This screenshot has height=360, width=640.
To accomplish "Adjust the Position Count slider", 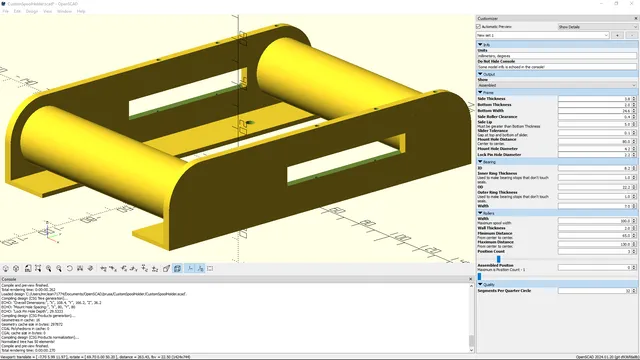I will click(498, 259).
